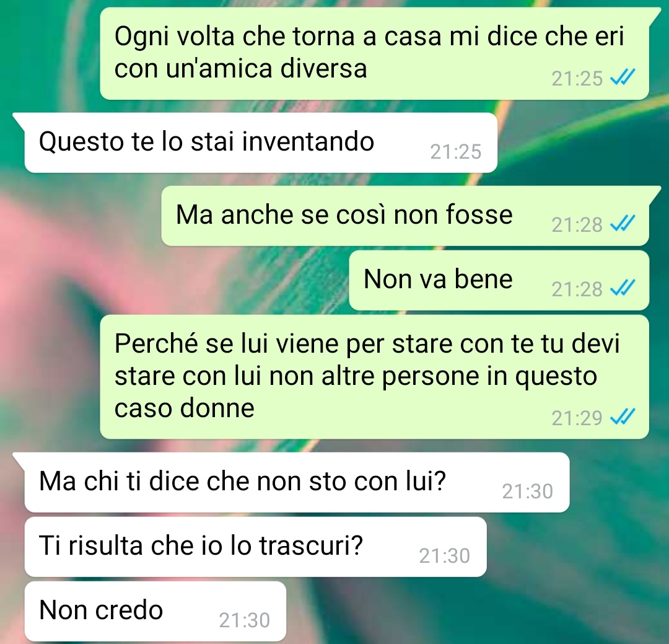
Task: Tap the 'Non credo' message bubble
Action: [x=155, y=611]
